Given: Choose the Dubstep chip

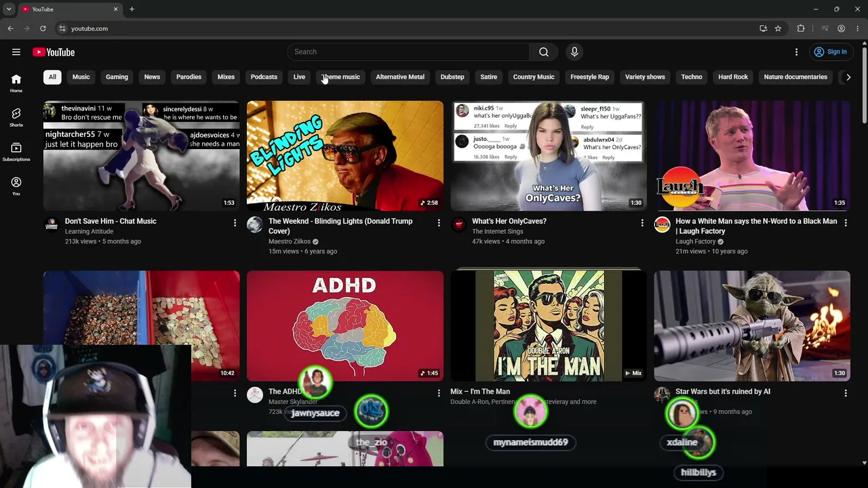Looking at the screenshot, I should pos(452,77).
